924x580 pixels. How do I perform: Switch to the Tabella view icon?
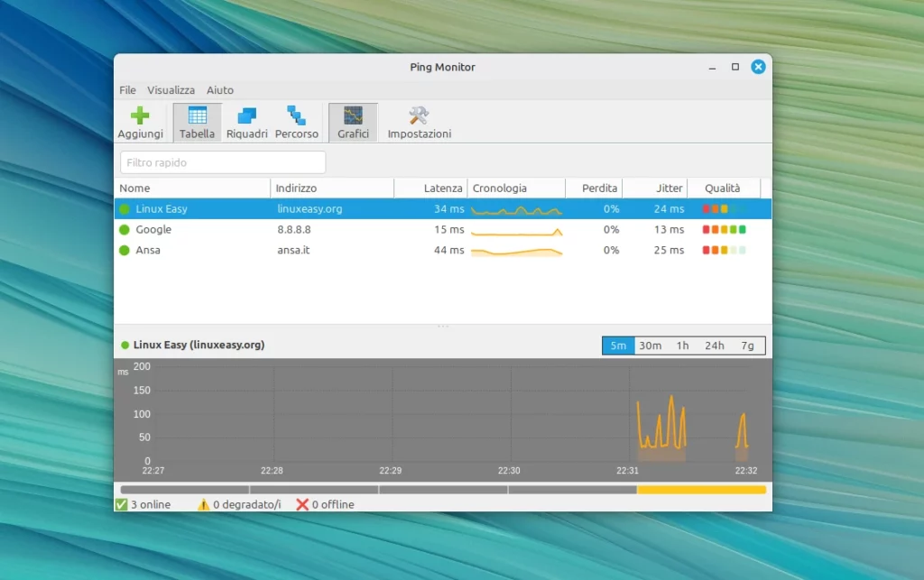[197, 122]
